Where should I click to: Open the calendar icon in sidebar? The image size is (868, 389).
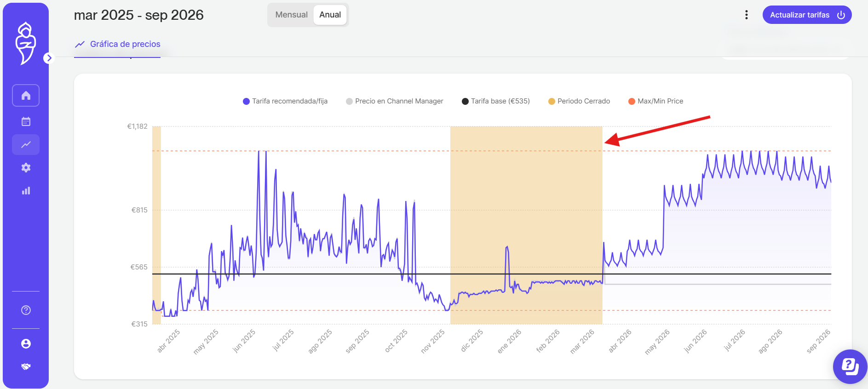pos(26,121)
